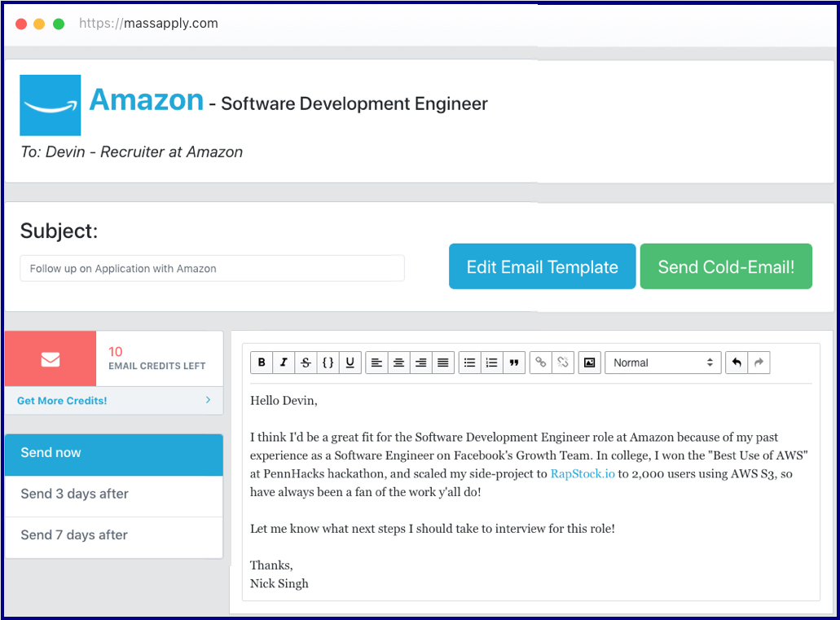Focus the Subject input field

212,269
